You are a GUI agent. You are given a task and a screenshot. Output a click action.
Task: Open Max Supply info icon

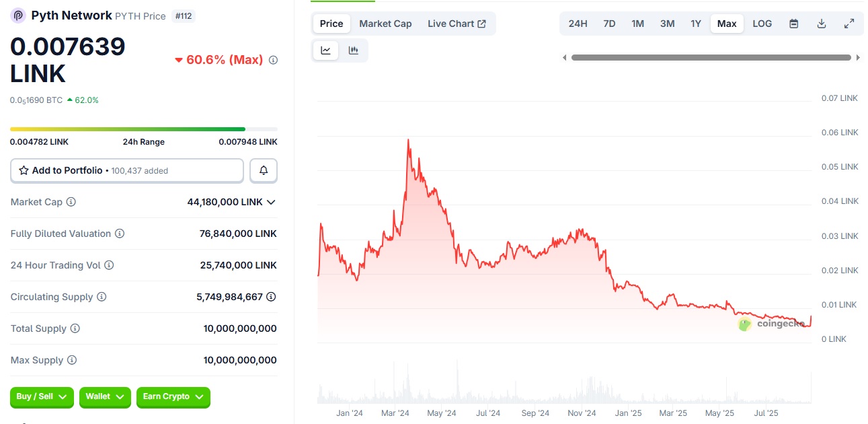pyautogui.click(x=72, y=360)
